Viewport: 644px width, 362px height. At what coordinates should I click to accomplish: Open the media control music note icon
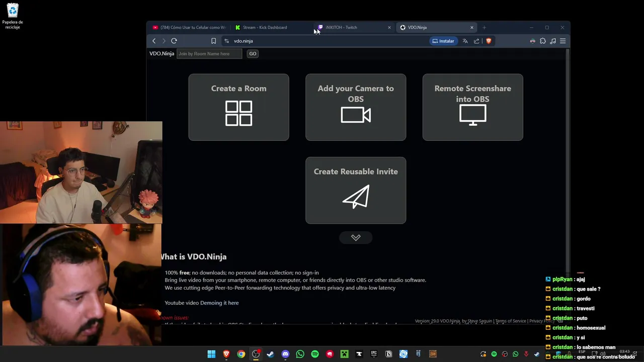pyautogui.click(x=553, y=41)
